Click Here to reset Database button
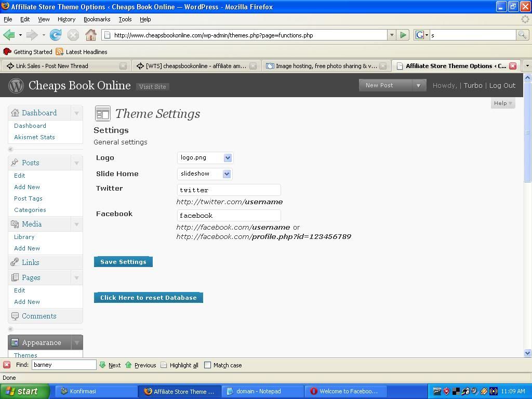Image resolution: width=532 pixels, height=399 pixels. click(148, 298)
